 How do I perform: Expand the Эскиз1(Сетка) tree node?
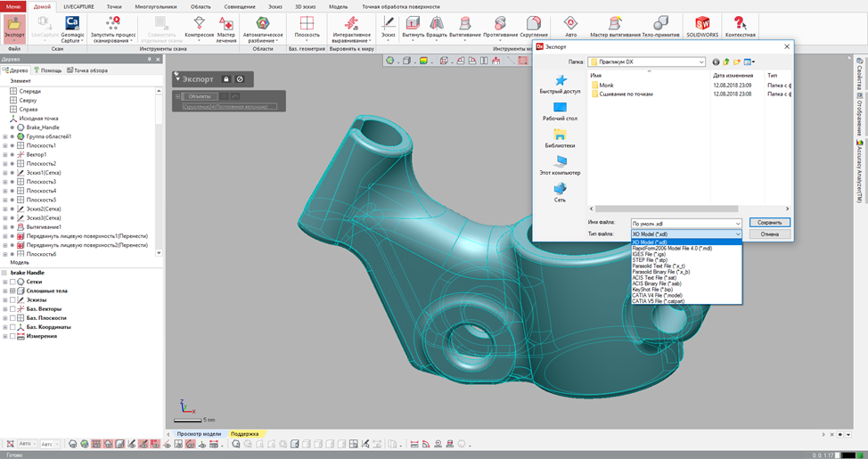click(x=5, y=173)
